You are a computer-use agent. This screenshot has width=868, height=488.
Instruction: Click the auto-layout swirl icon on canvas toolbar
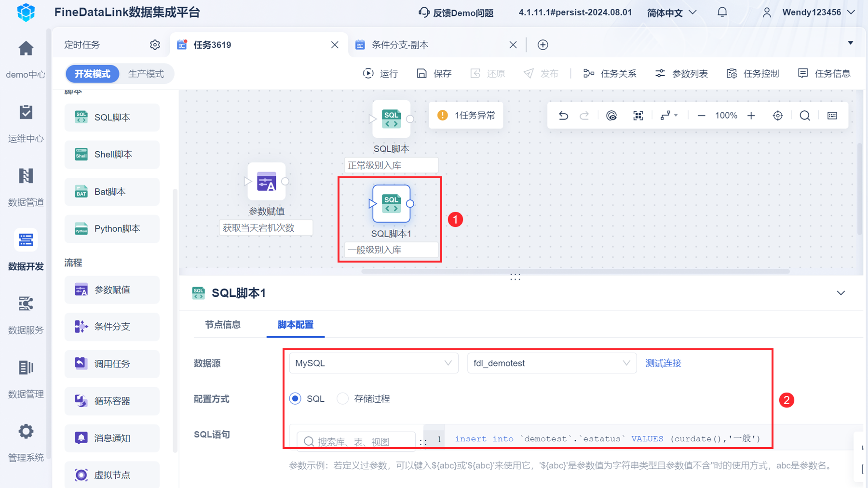click(x=611, y=116)
